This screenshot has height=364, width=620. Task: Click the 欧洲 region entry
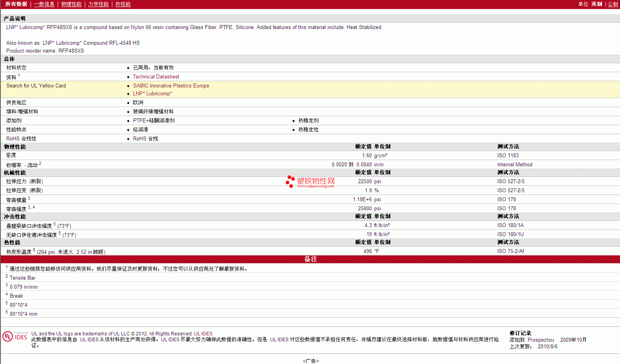(138, 103)
